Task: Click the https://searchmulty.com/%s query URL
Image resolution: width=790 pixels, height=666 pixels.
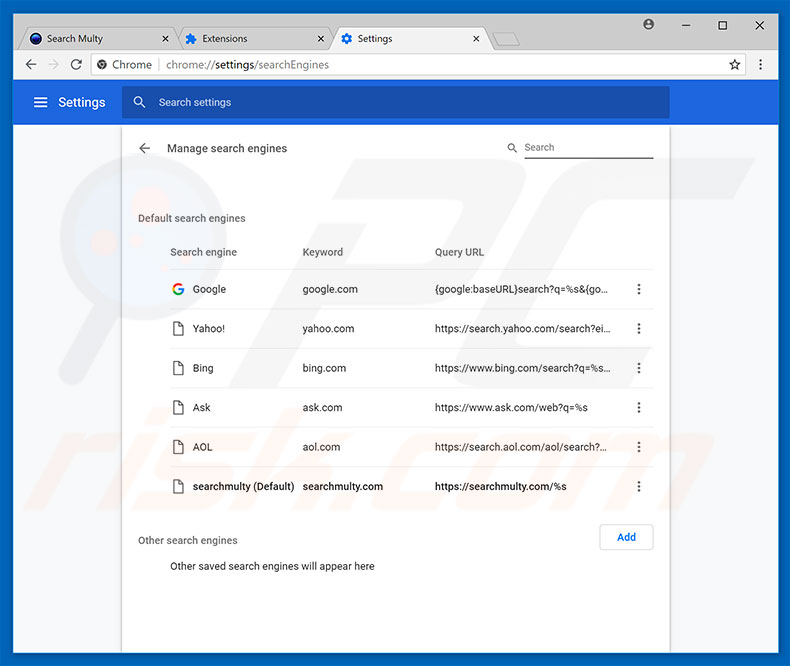Action: [x=500, y=486]
